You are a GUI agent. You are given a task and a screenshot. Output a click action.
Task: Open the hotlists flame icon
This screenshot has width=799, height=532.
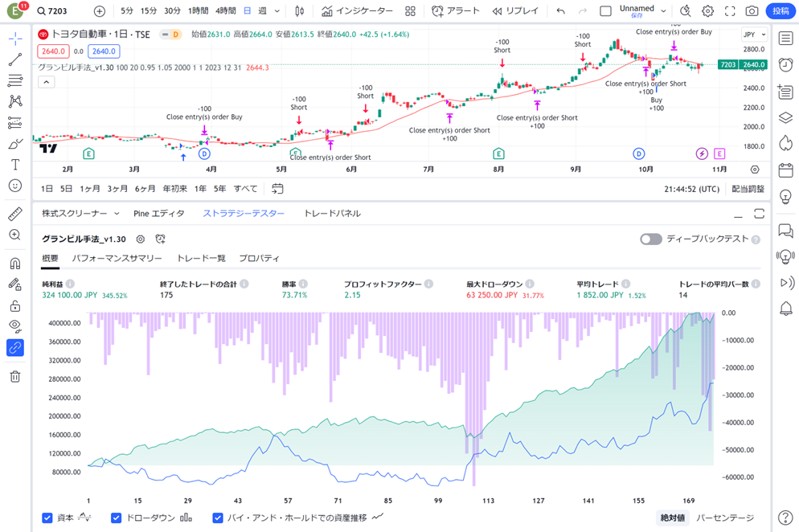click(x=786, y=143)
